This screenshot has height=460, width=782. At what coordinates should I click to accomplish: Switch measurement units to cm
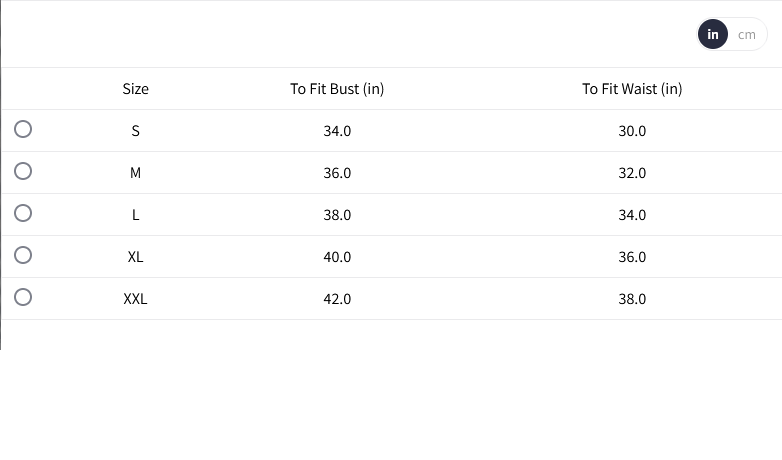pos(747,34)
